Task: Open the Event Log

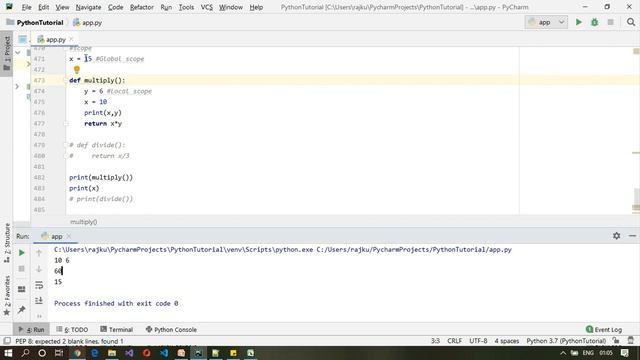Action: point(604,329)
